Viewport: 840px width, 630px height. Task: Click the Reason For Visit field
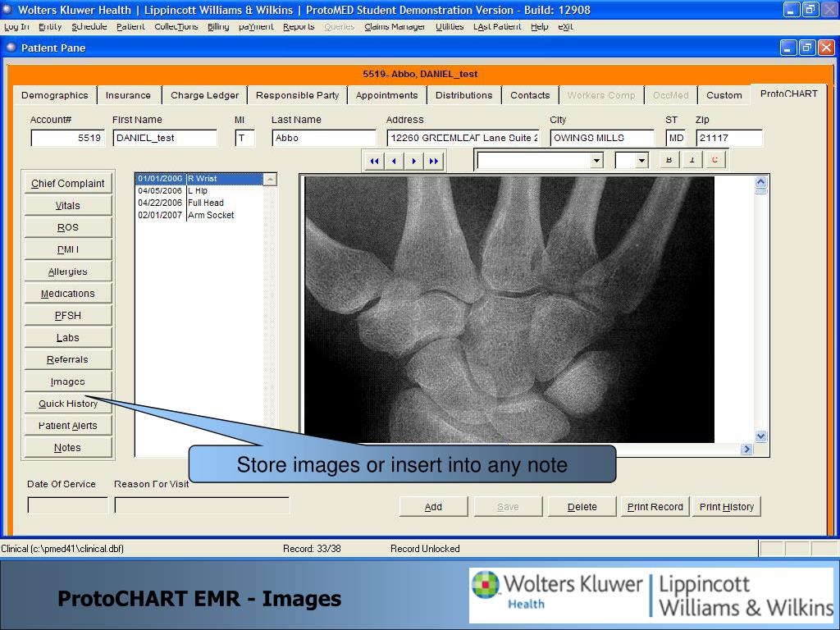(202, 505)
